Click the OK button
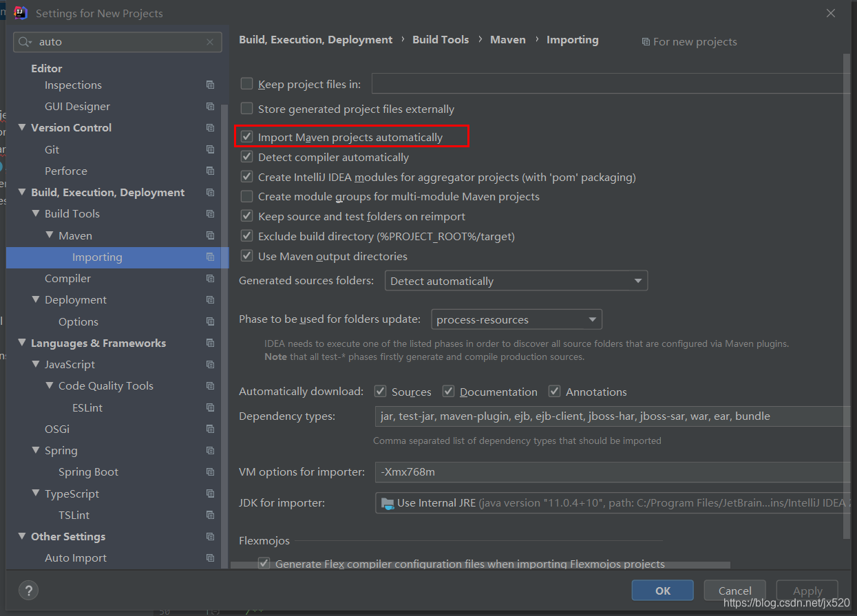This screenshot has width=857, height=616. coord(663,591)
